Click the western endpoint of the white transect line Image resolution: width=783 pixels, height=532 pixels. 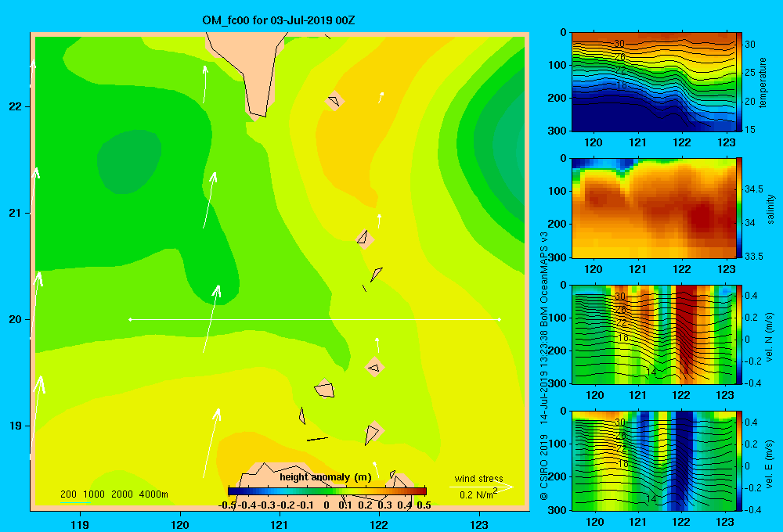pyautogui.click(x=130, y=319)
